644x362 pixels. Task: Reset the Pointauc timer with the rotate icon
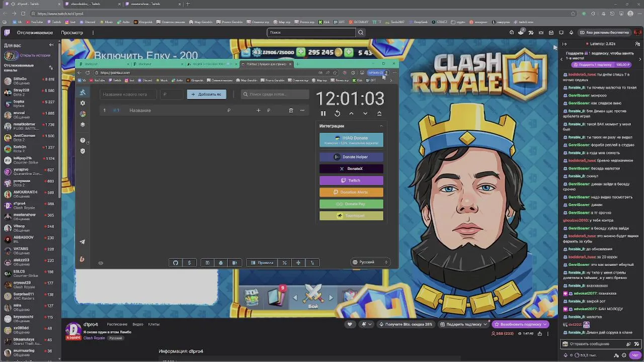[337, 114]
